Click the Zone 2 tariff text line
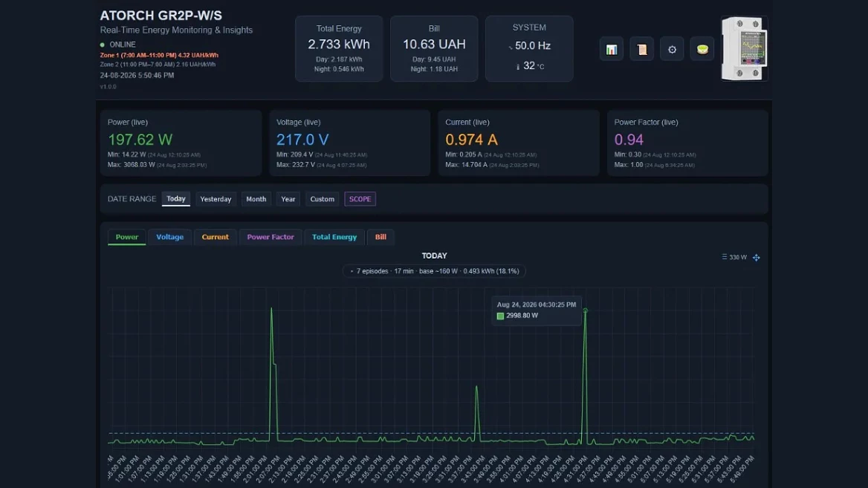The width and height of the screenshot is (868, 488). tap(158, 64)
